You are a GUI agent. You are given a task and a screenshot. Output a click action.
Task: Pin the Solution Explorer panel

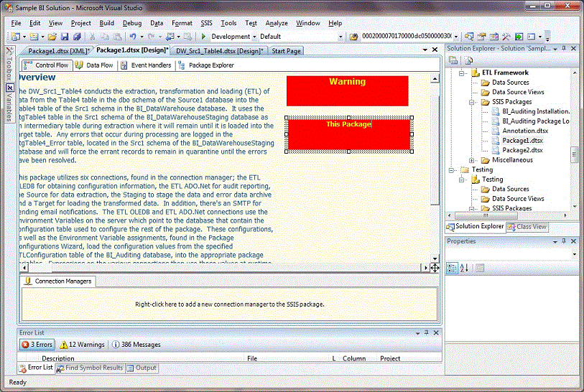[x=564, y=48]
